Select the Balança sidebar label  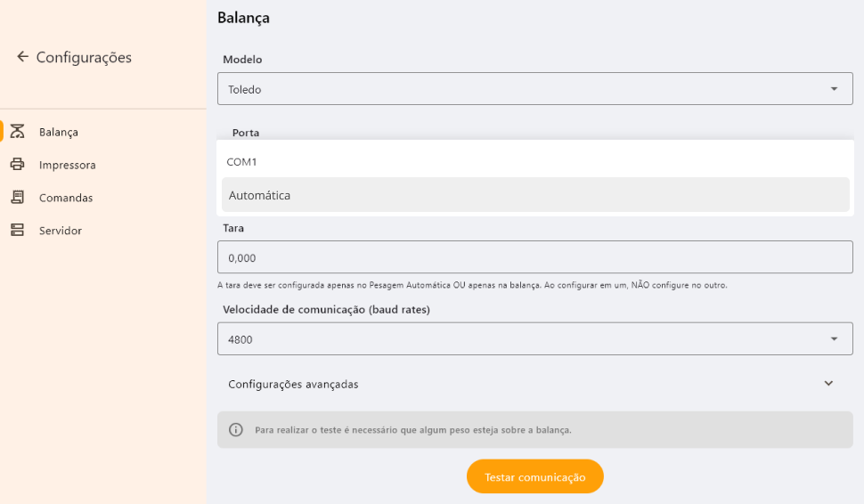59,132
